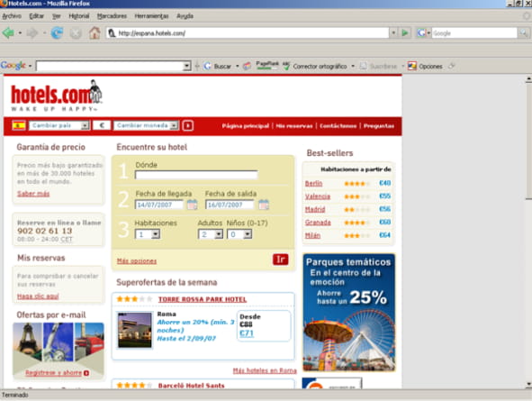Expand the Google toolbar search box dropdown

click(186, 66)
